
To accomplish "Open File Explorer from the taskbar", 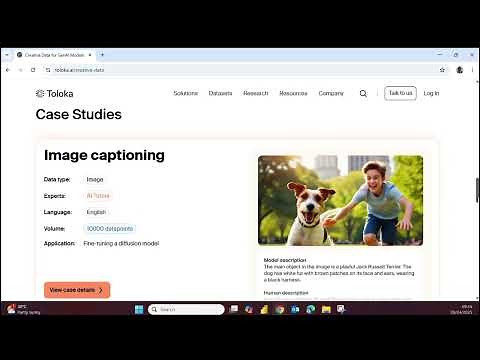I will [326, 309].
